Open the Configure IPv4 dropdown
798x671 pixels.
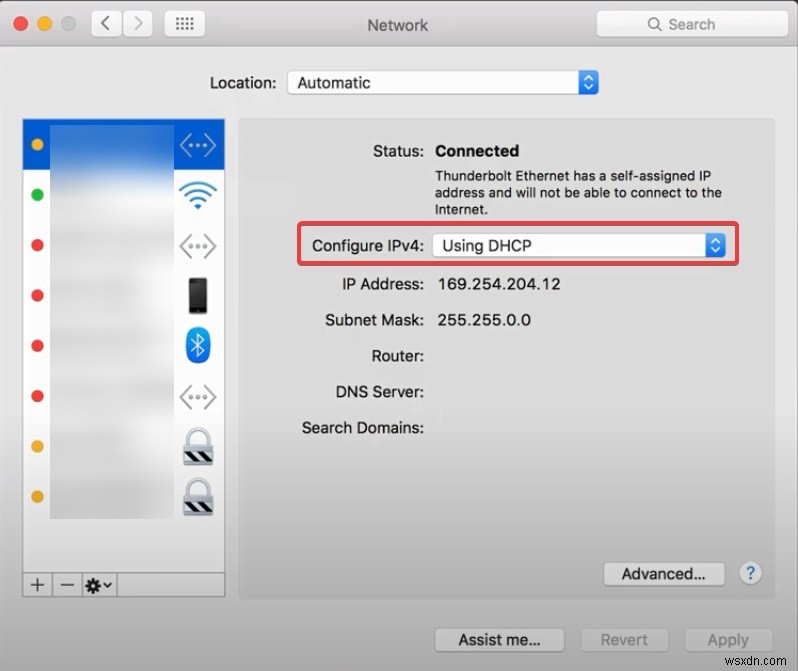pos(579,245)
